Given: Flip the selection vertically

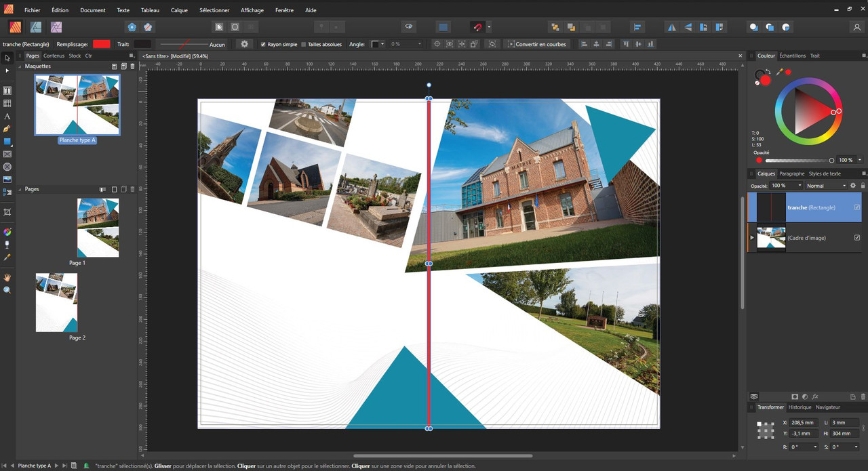Looking at the screenshot, I should [x=688, y=27].
